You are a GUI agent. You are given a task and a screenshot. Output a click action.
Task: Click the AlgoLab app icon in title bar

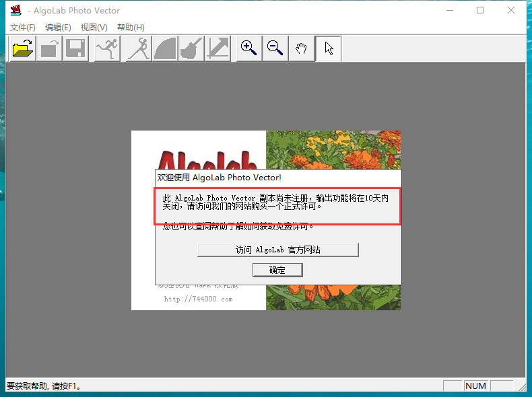pos(16,10)
